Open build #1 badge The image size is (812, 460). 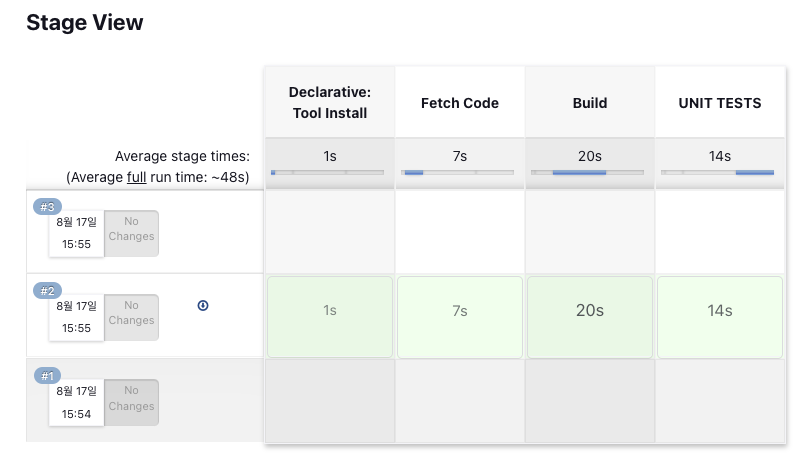pos(47,376)
